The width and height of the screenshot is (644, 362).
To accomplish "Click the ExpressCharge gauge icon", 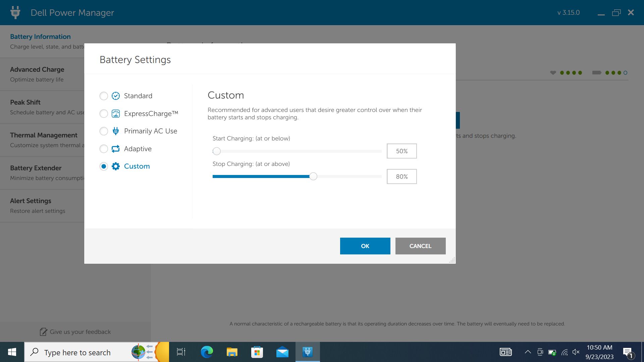I will tap(115, 114).
